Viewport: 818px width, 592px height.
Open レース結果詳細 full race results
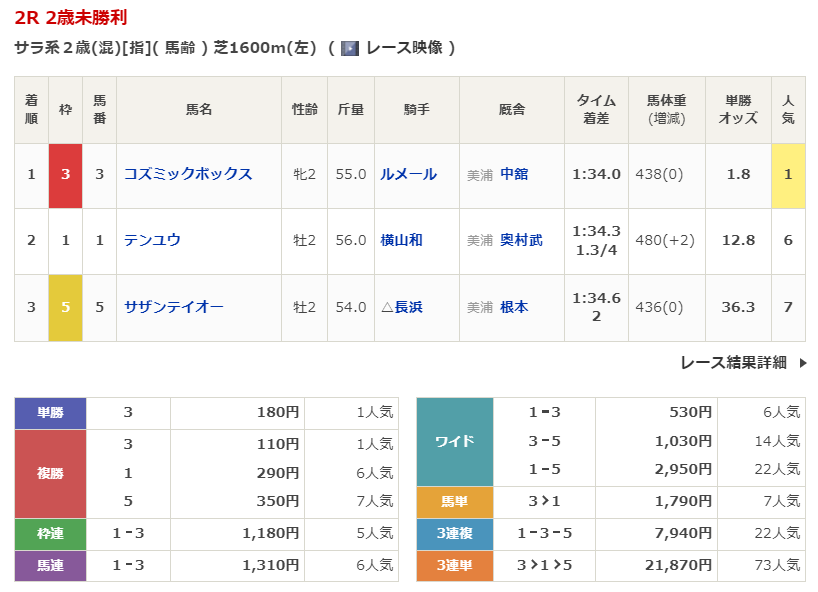[x=733, y=363]
